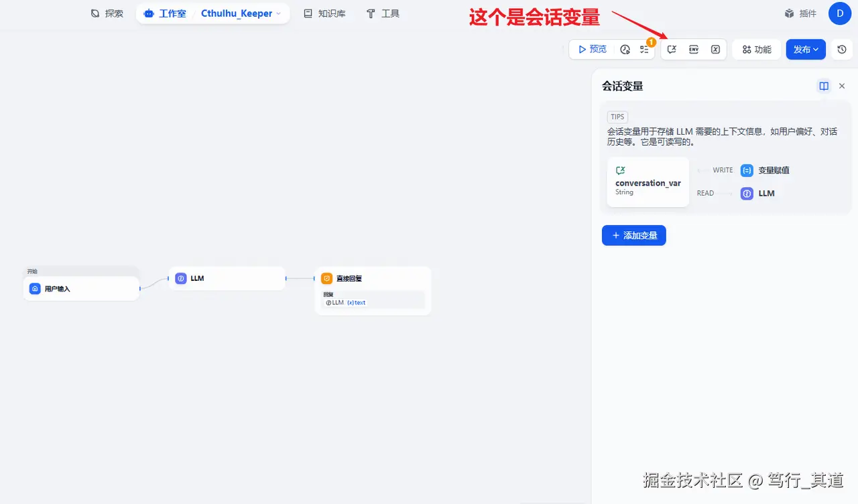Open conversation variables icon

point(672,50)
